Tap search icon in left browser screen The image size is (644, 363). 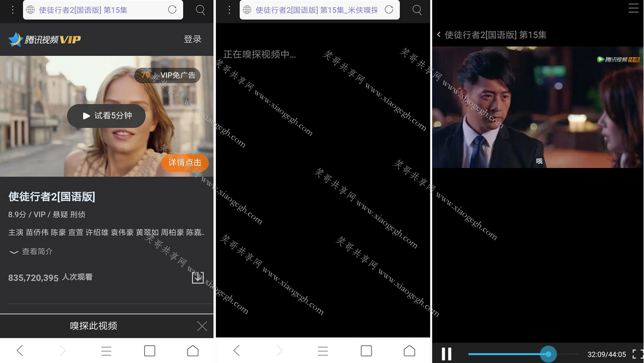coord(200,10)
